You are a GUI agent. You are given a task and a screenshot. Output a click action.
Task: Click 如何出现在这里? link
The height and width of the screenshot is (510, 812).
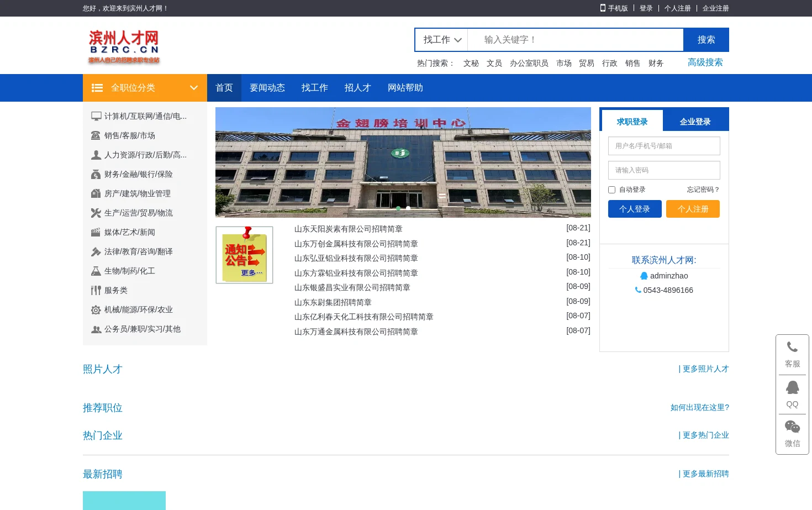coord(700,407)
